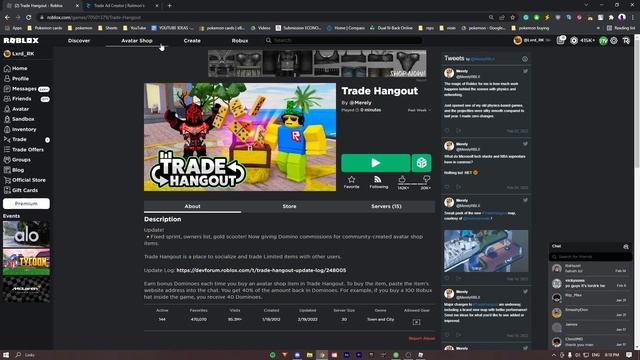Open Official Store in the sidebar
Screen dimensions: 640x360
point(24,180)
